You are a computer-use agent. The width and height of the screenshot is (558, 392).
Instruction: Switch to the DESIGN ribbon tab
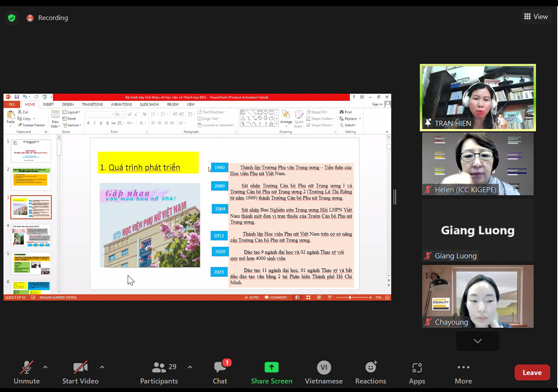68,104
